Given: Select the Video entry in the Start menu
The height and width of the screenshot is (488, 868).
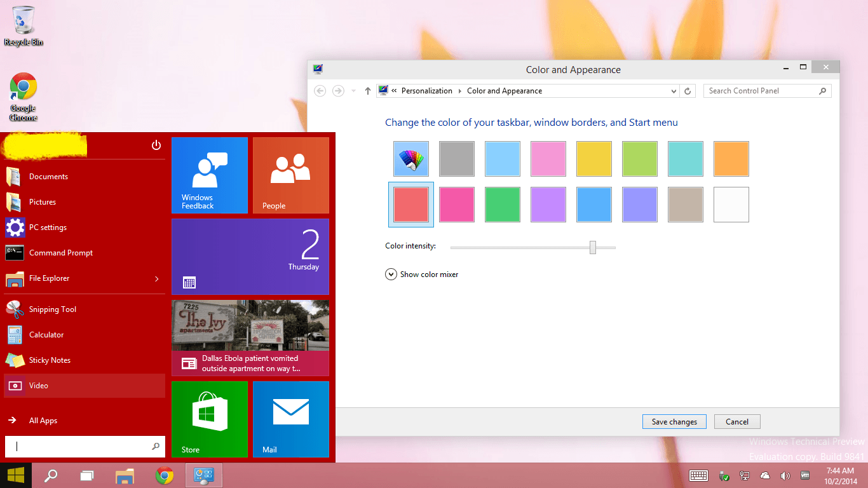Looking at the screenshot, I should (38, 385).
